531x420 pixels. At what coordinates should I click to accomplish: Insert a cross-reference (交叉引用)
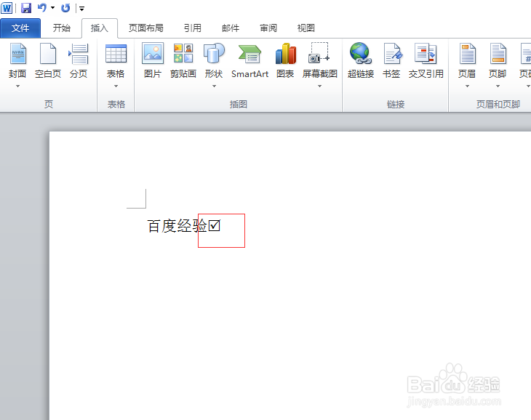[426, 61]
